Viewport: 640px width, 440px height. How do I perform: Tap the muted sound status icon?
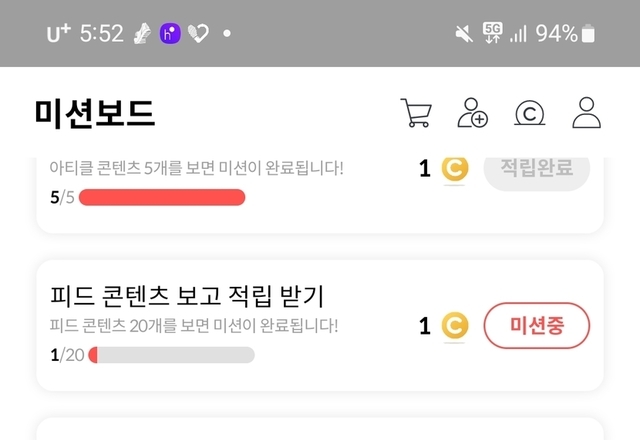(464, 34)
